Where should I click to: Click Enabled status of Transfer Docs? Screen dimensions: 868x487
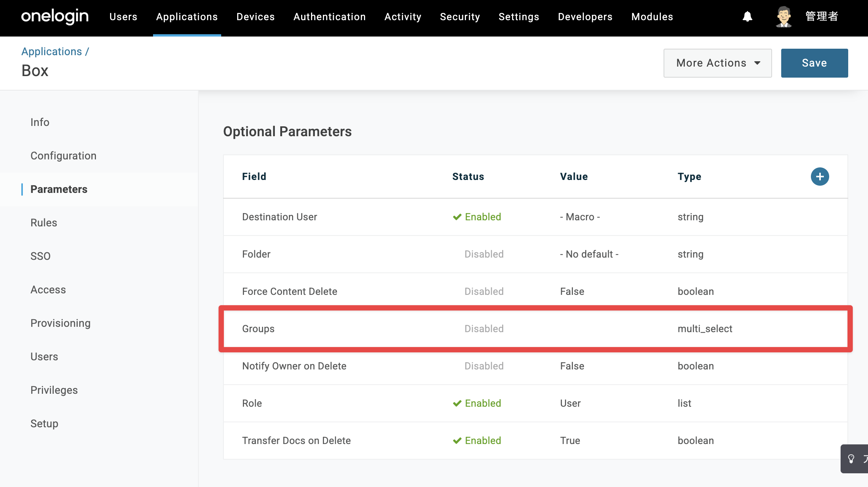(x=477, y=441)
